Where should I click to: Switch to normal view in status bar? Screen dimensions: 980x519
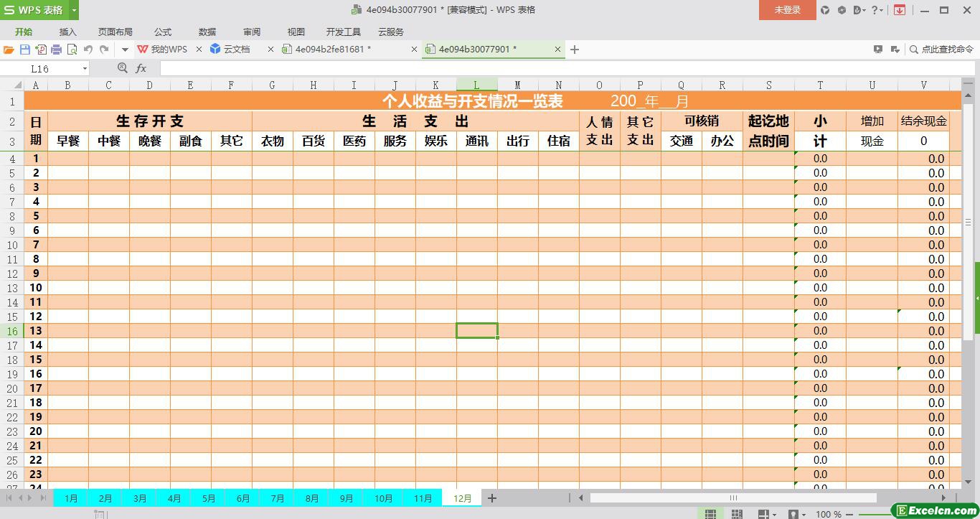pyautogui.click(x=710, y=514)
